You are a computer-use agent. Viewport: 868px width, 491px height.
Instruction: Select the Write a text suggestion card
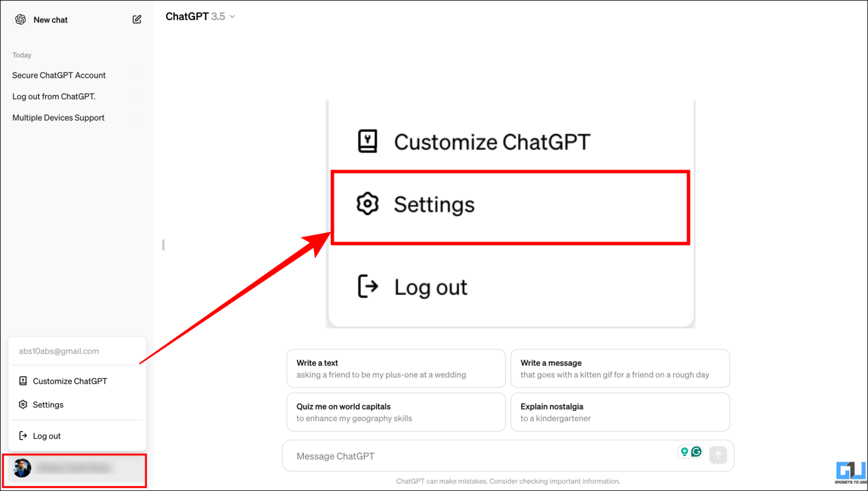point(396,368)
